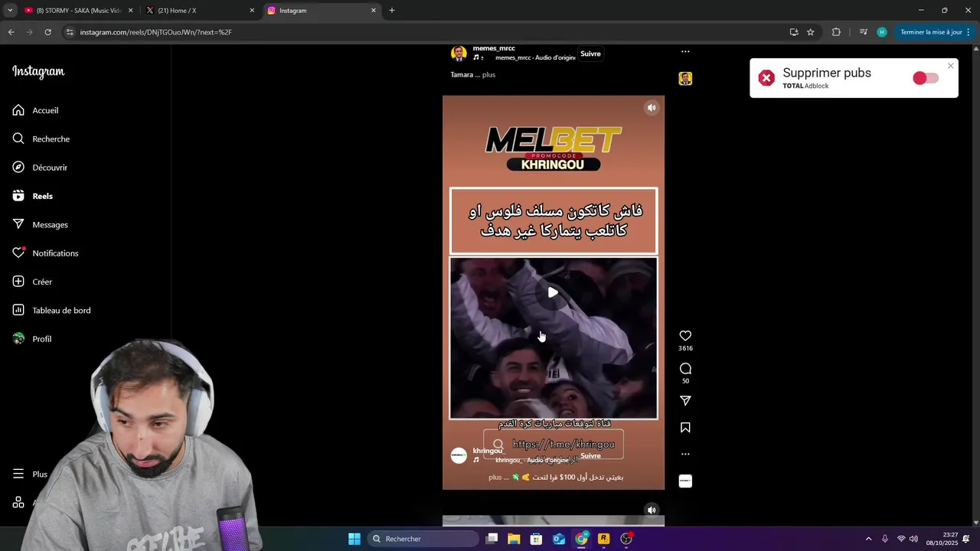Like the reel with heart icon
This screenshot has width=980, height=551.
click(x=685, y=336)
